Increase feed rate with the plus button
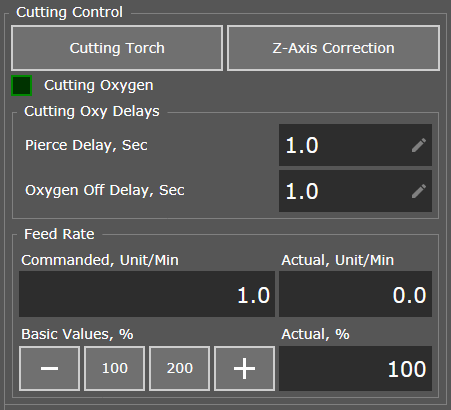This screenshot has width=451, height=410. 244,368
